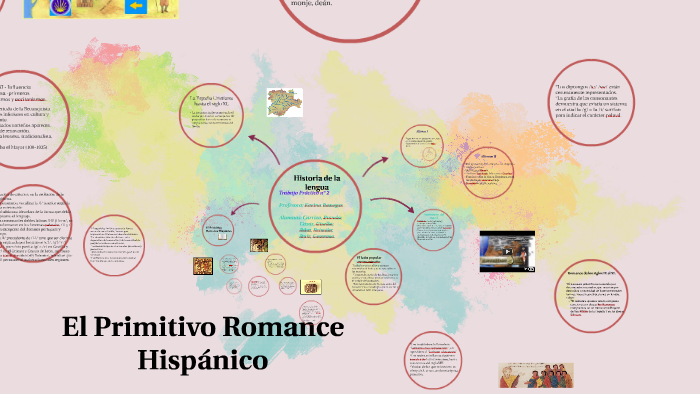Viewport: 700px width, 394px height.
Task: Open small circle right of orange manuscript image
Action: click(x=229, y=264)
